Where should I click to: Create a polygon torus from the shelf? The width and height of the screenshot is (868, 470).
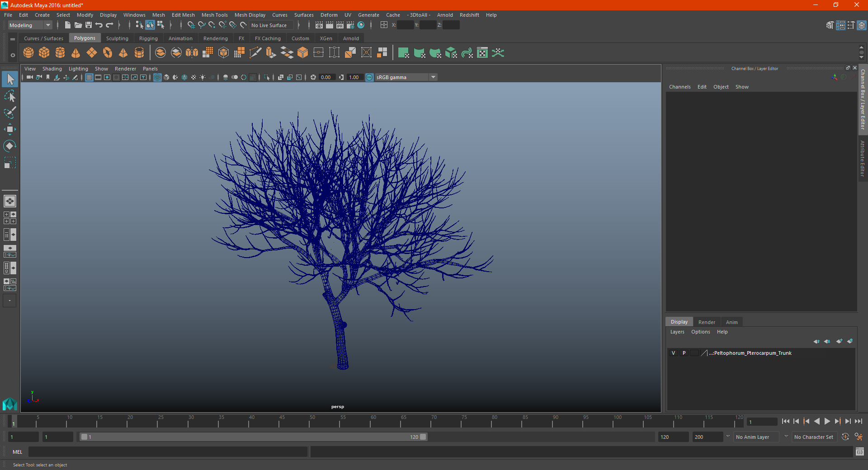pyautogui.click(x=108, y=53)
